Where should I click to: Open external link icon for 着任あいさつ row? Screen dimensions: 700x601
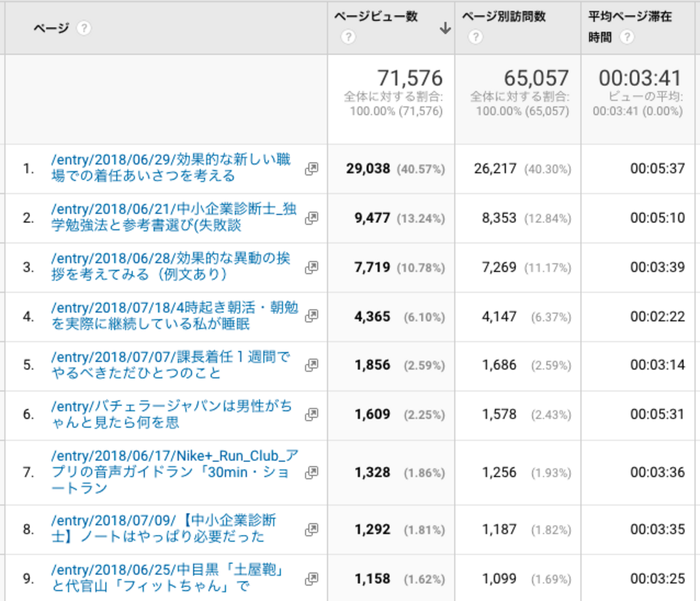pos(311,168)
